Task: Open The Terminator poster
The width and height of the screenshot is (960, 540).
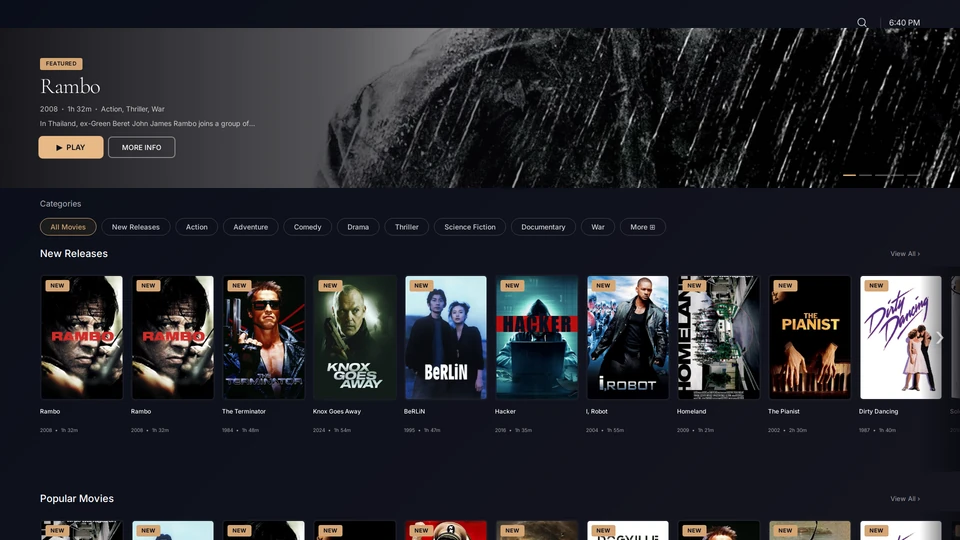Action: (263, 337)
